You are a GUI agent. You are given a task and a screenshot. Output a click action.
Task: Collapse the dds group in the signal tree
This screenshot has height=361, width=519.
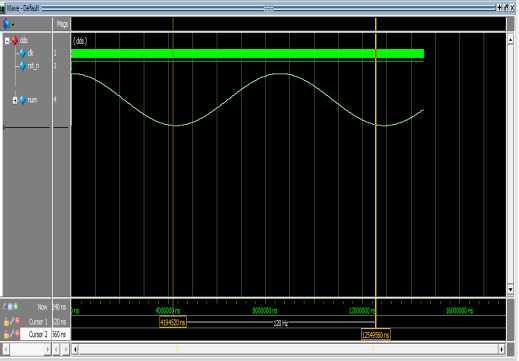coord(7,41)
